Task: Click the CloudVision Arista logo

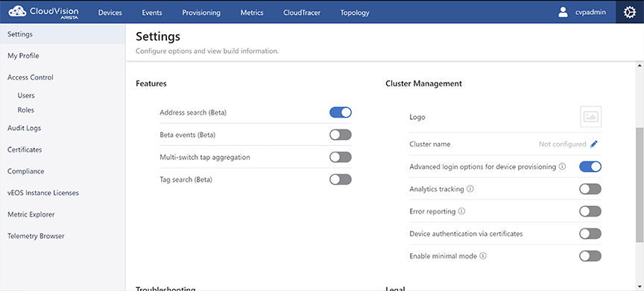Action: click(43, 13)
